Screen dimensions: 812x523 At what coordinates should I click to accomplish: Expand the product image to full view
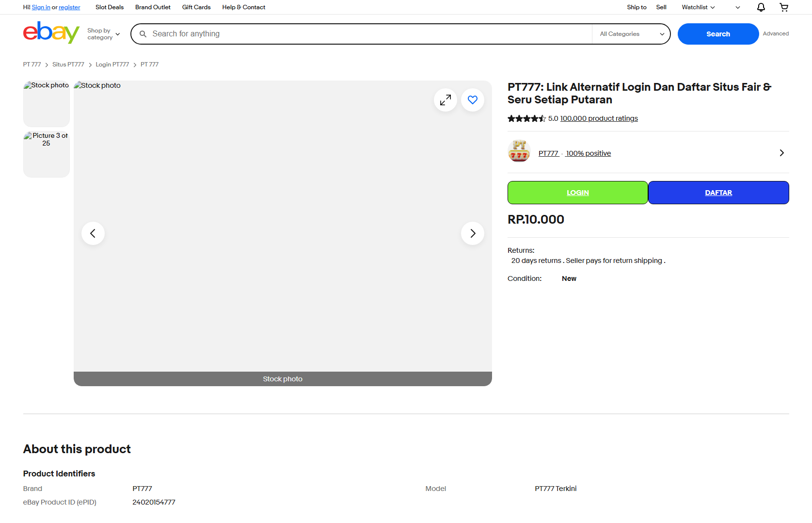pyautogui.click(x=446, y=100)
